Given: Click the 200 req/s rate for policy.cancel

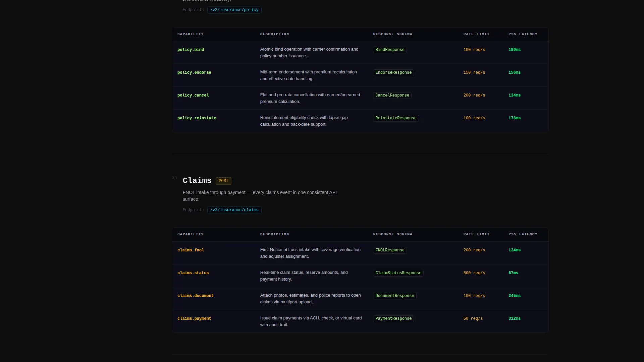Looking at the screenshot, I should (x=474, y=96).
